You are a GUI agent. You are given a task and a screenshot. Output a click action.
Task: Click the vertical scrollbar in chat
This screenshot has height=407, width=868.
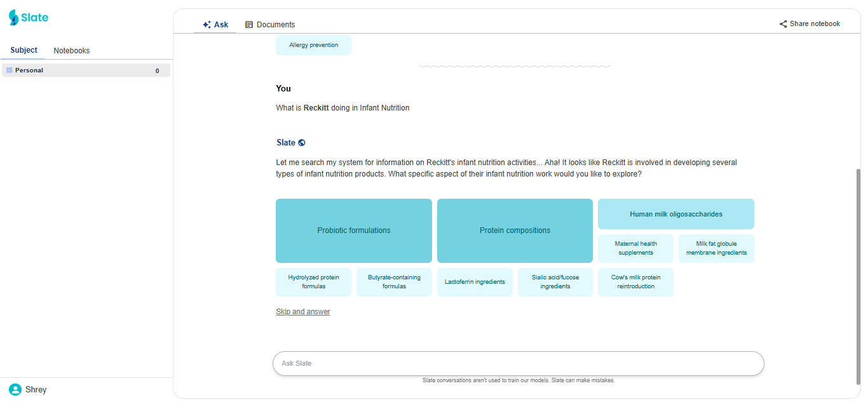859,273
